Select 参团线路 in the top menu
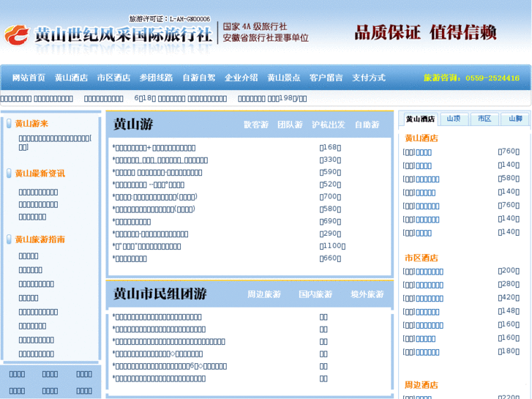Viewport: 532px width, 399px height. tap(156, 78)
